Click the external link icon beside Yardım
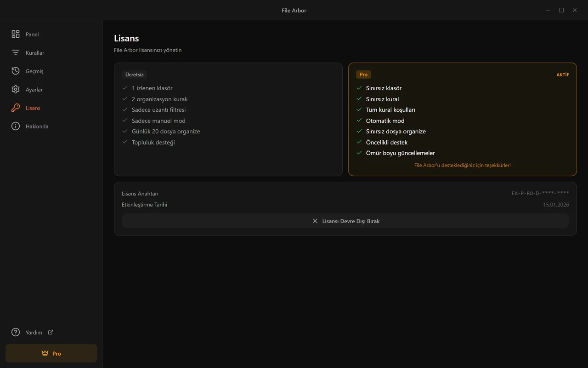Image resolution: width=588 pixels, height=368 pixels. pyautogui.click(x=51, y=332)
